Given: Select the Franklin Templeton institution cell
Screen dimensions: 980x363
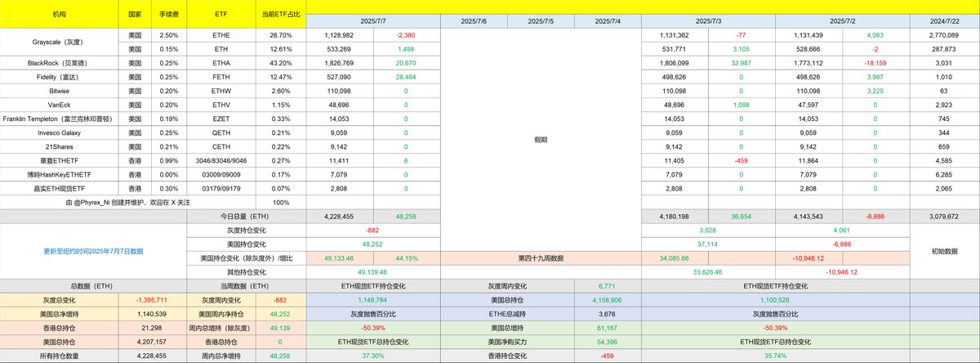Looking at the screenshot, I should pos(60,119).
